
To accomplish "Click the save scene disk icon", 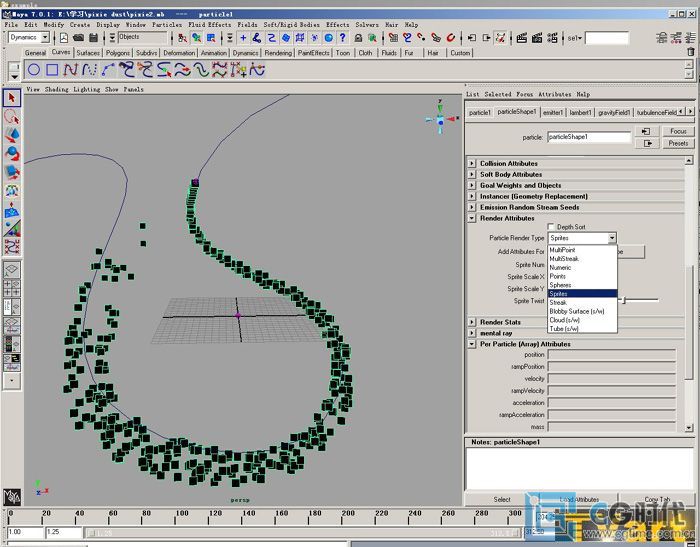I will coord(93,38).
